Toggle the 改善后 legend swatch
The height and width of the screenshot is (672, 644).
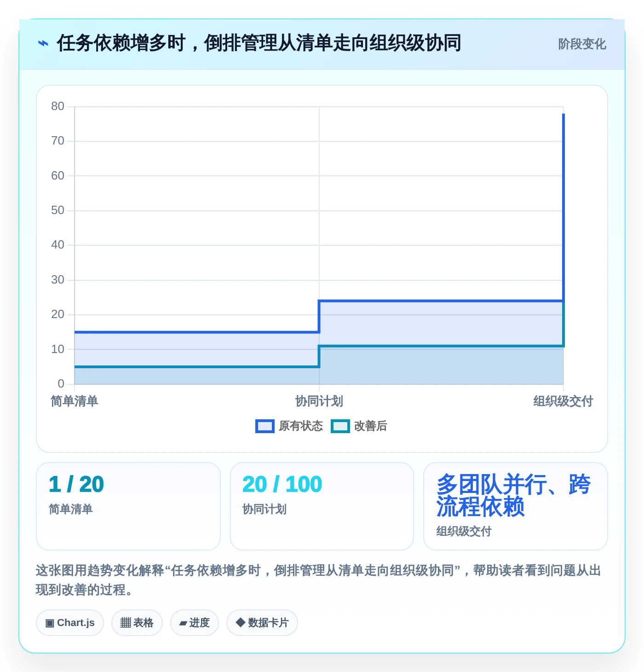coord(340,426)
